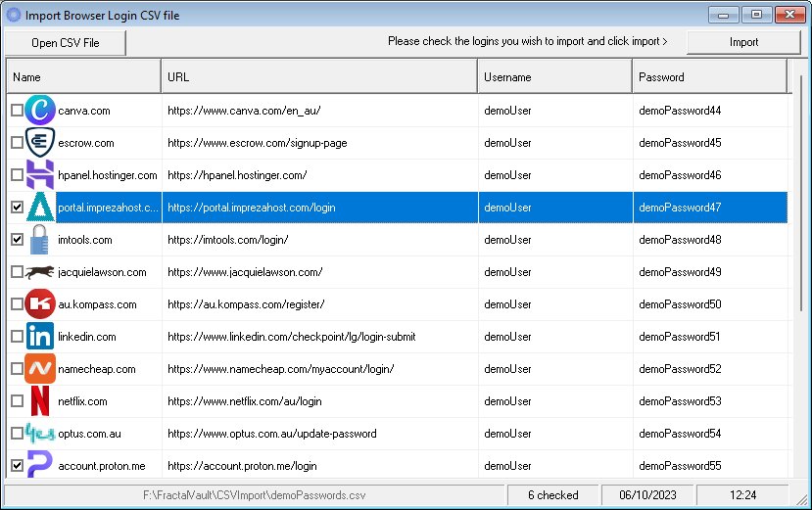This screenshot has width=812, height=510.
Task: Check the jacquielawson.com checkbox
Action: click(x=17, y=271)
